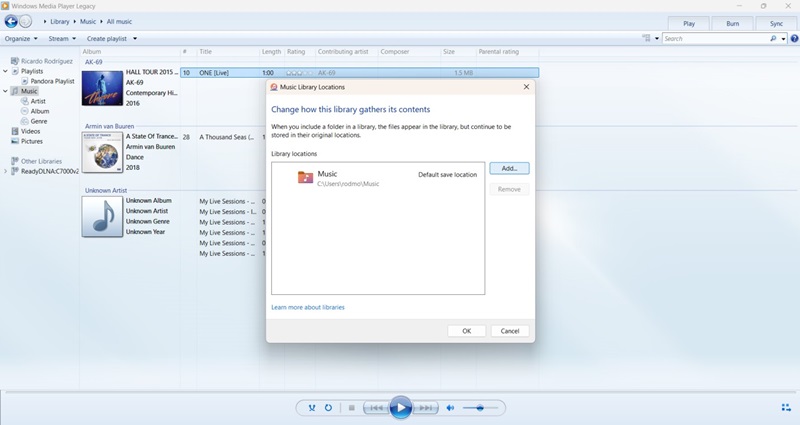
Task: Open the Create playlist dropdown arrow
Action: tap(135, 38)
